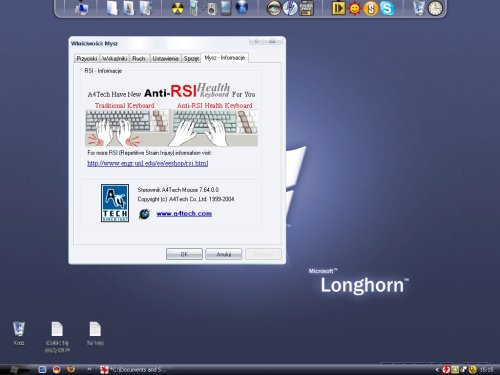Open the smiling sun icon in the dock

pyautogui.click(x=355, y=9)
